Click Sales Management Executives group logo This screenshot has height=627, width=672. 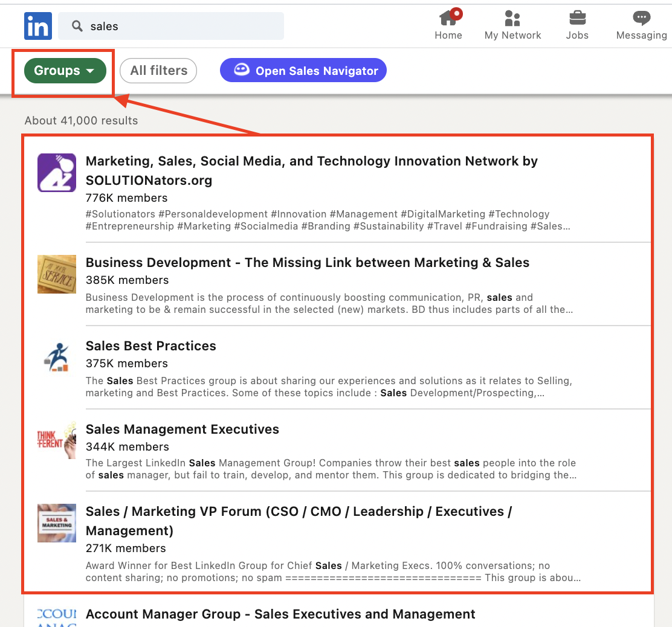click(x=57, y=440)
